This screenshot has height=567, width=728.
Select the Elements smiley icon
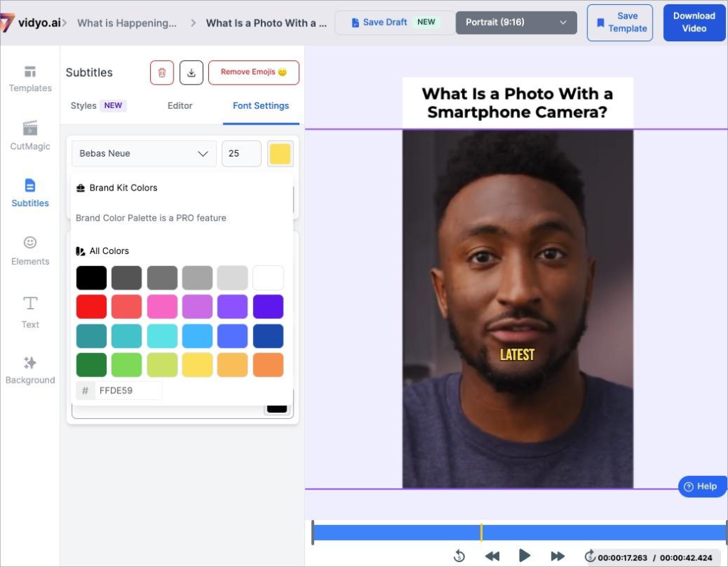pyautogui.click(x=30, y=243)
